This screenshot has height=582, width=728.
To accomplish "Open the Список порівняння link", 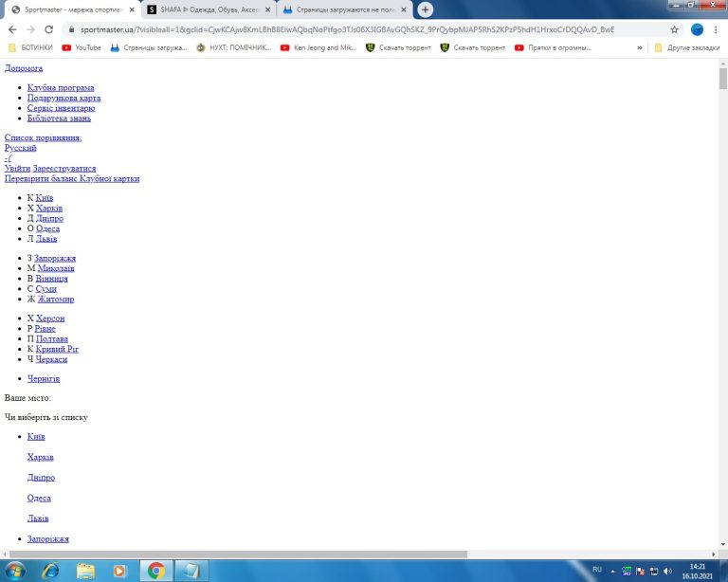I will coord(44,137).
